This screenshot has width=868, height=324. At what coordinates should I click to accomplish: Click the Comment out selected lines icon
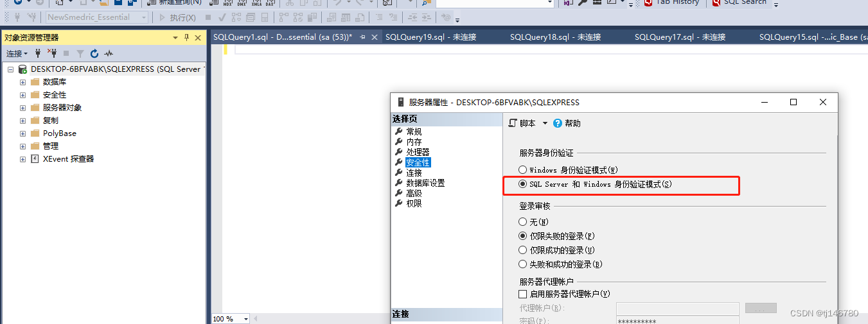[x=379, y=17]
